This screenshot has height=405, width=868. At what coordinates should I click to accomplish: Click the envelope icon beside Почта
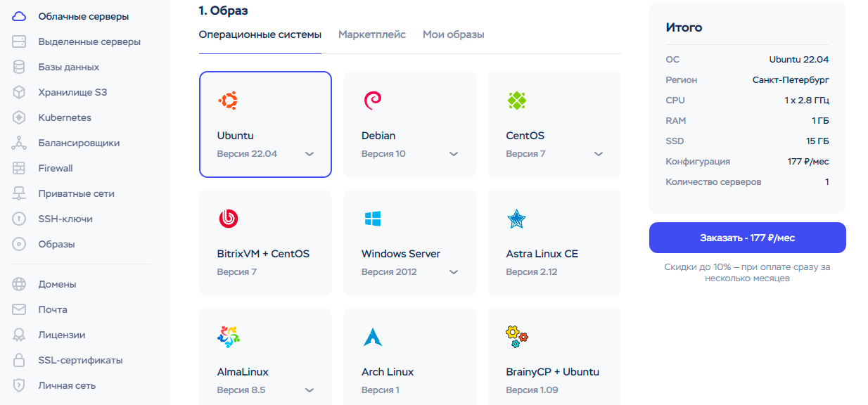tap(19, 309)
